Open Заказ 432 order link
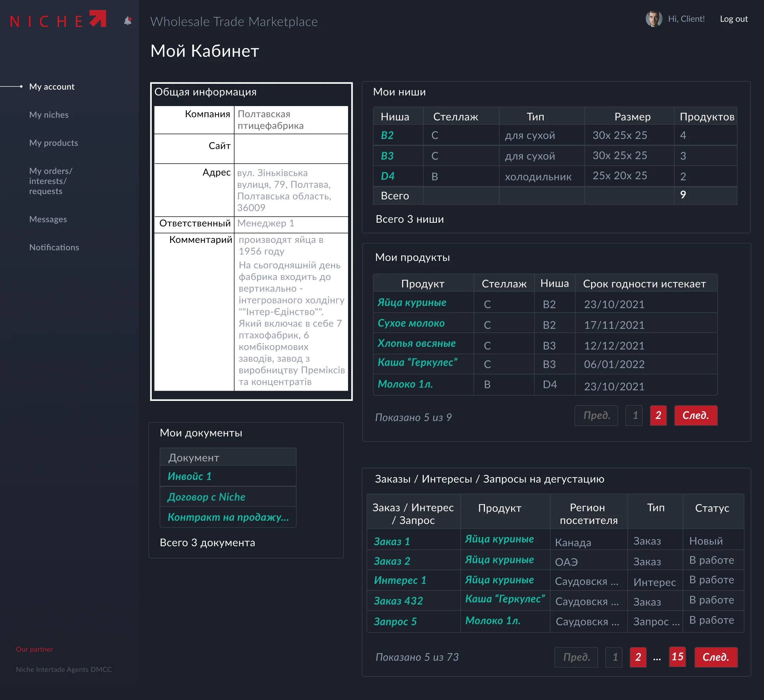The height and width of the screenshot is (700, 764). (x=398, y=601)
